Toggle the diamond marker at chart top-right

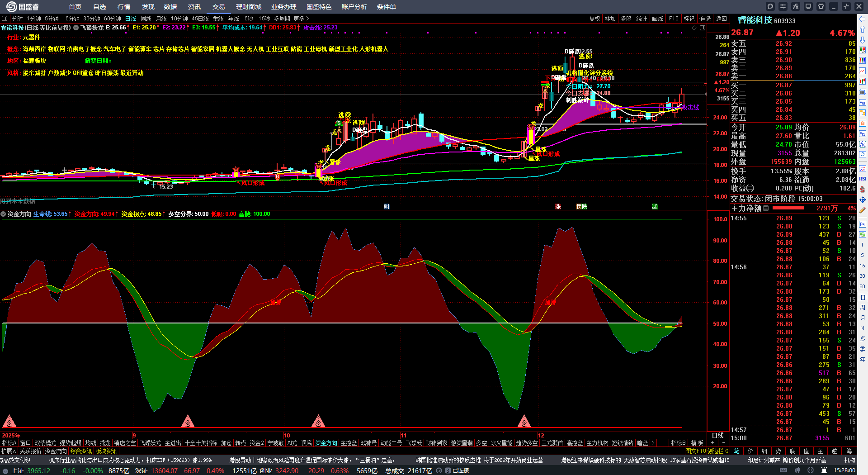pyautogui.click(x=694, y=28)
